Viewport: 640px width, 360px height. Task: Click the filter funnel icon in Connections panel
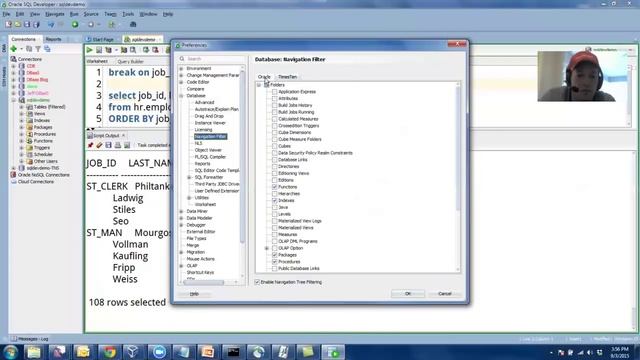click(x=38, y=49)
